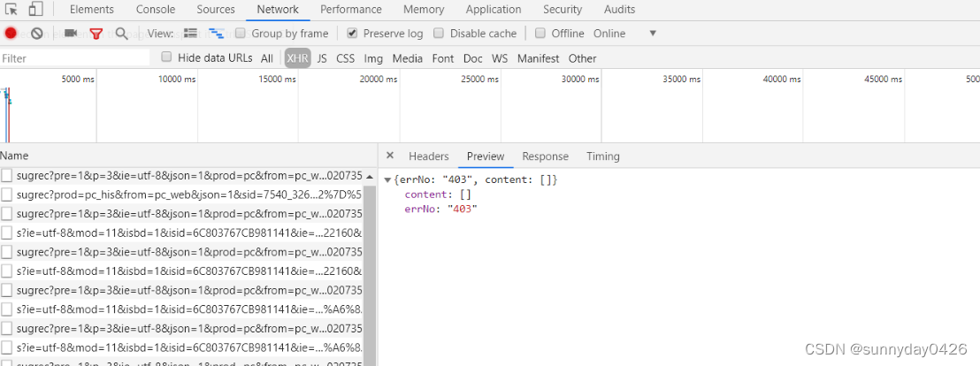The width and height of the screenshot is (980, 366).
Task: Click the errNo: "403" value line
Action: pyautogui.click(x=441, y=210)
